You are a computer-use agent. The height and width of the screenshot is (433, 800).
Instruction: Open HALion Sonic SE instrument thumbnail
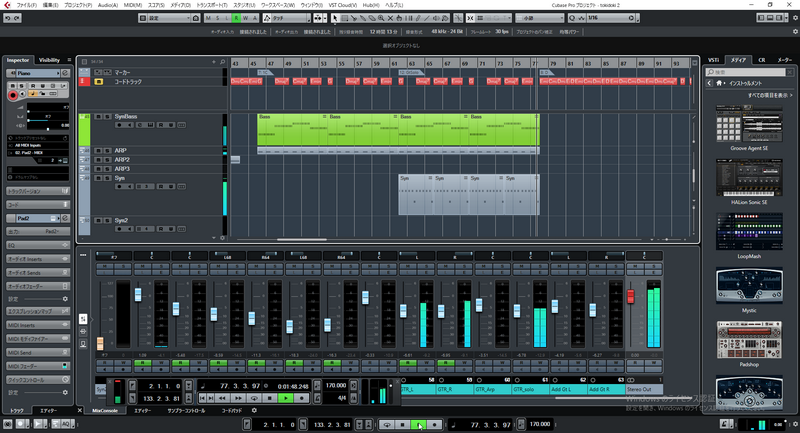coord(749,177)
